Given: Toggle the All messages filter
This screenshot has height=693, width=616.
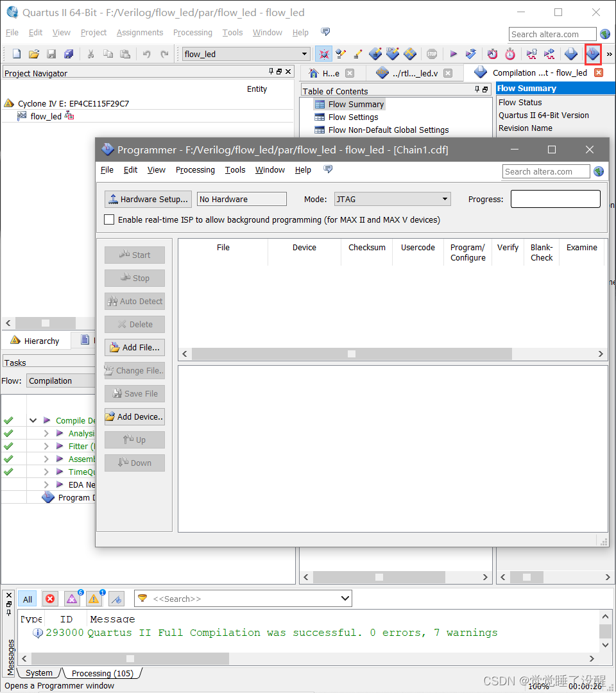Looking at the screenshot, I should point(28,599).
